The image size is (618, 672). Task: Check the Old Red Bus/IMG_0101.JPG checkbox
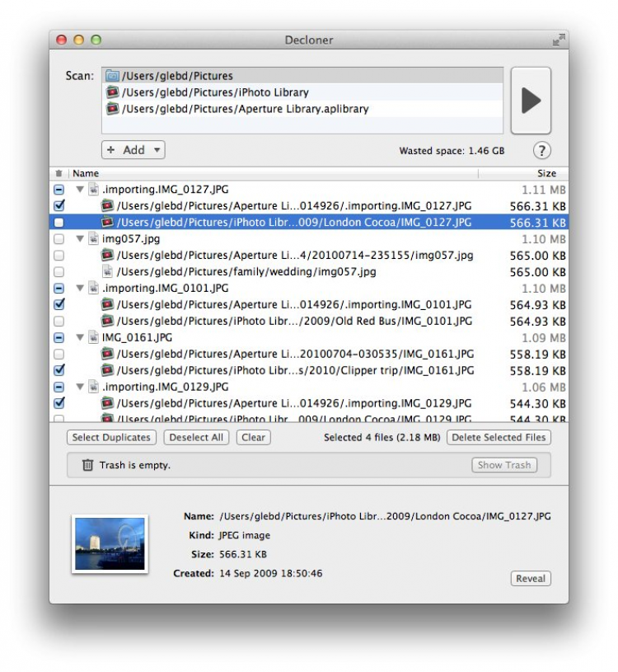tap(59, 321)
